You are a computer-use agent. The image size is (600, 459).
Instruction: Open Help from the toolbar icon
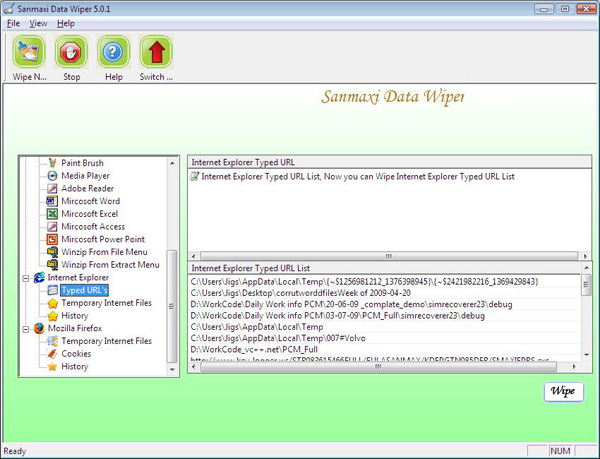113,52
